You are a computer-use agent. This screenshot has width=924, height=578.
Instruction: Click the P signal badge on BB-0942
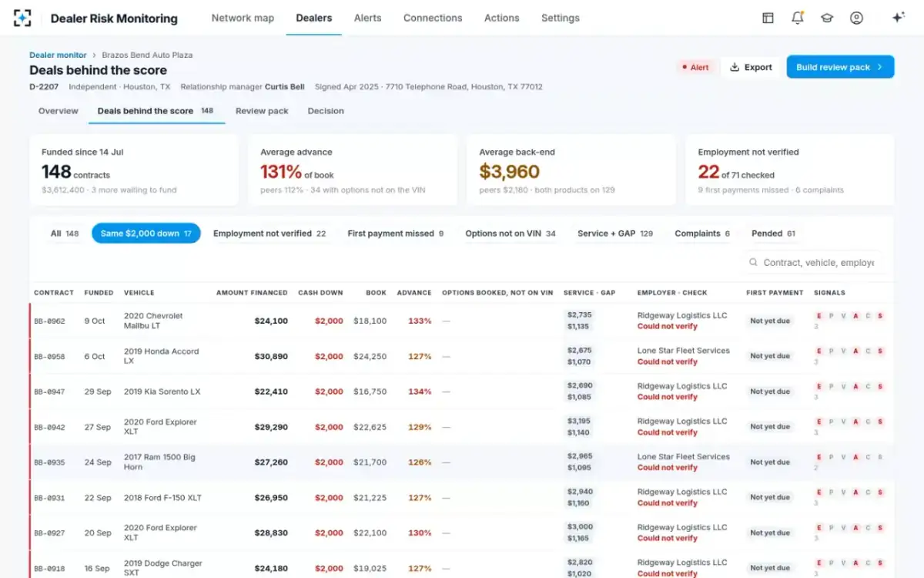[831, 422]
